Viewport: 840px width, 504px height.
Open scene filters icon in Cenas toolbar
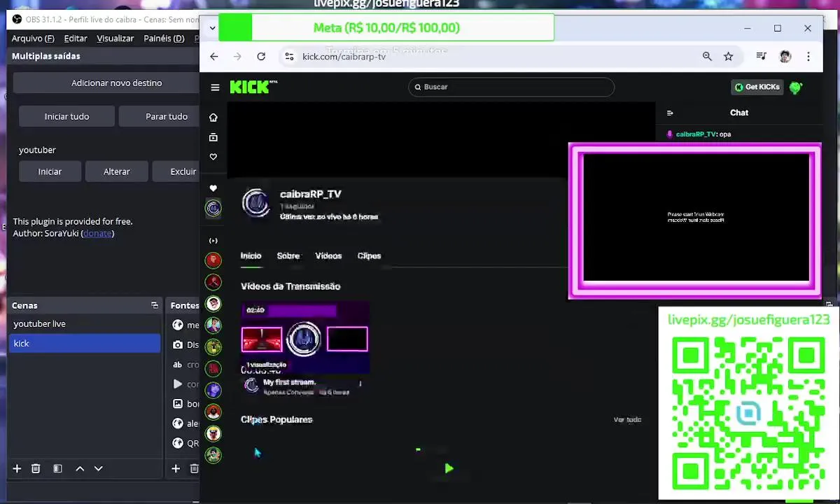pos(57,468)
